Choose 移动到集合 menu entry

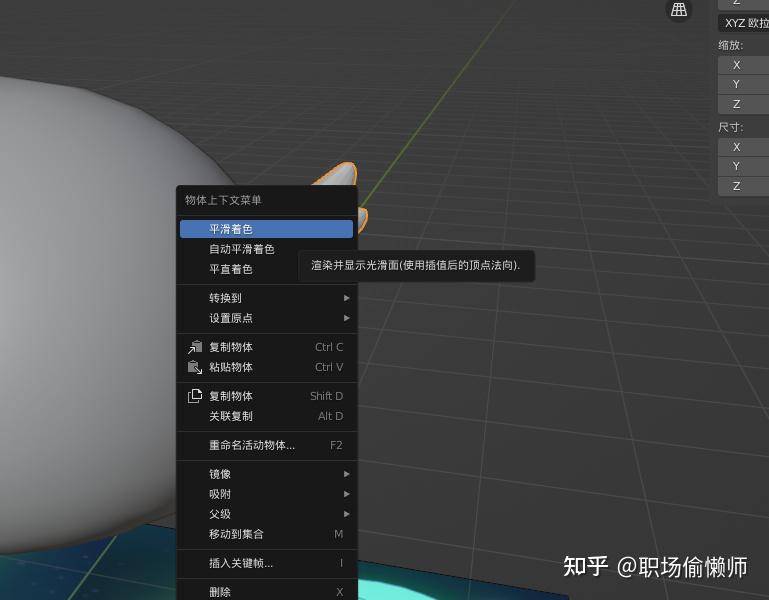tap(266, 534)
